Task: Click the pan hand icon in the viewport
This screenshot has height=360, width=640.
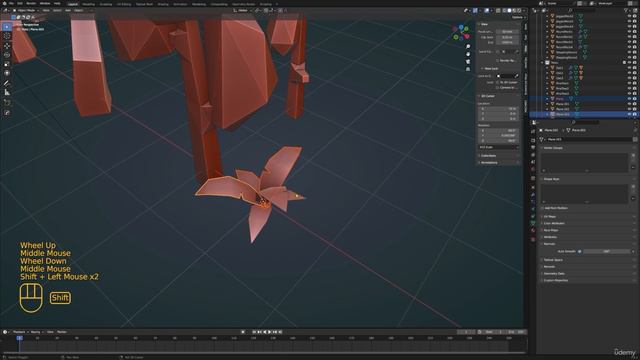Action: (468, 54)
